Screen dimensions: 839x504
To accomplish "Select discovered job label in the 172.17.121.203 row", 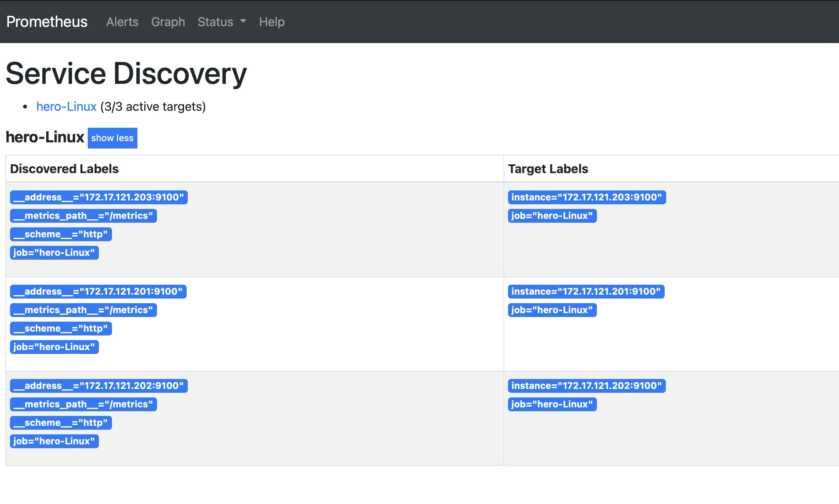I will pyautogui.click(x=54, y=253).
